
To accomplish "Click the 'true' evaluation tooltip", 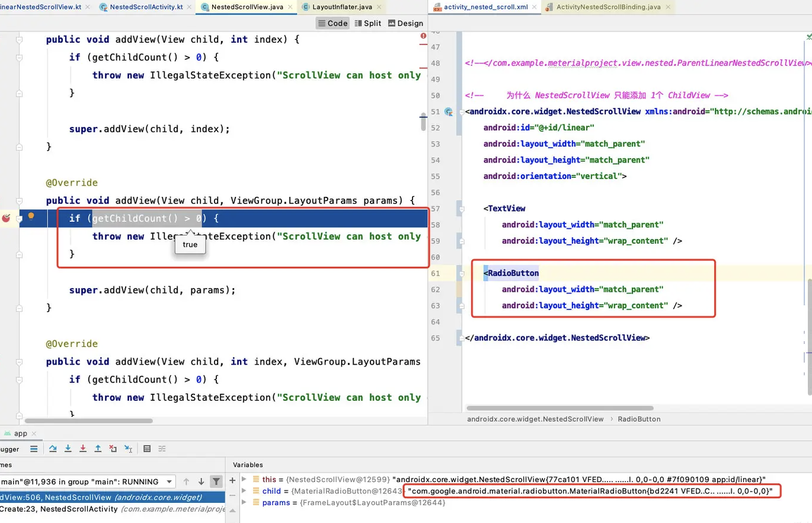I will [190, 244].
